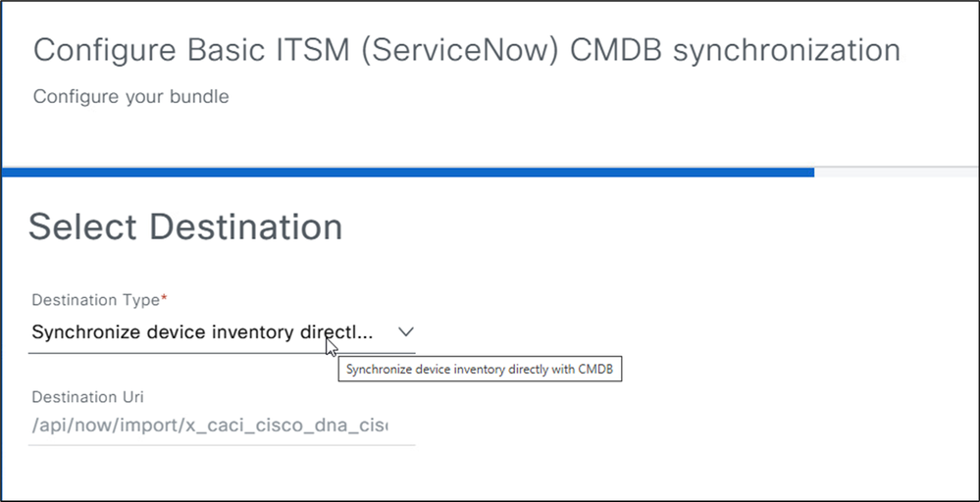Click the CMDB synchronization text in the title

[731, 51]
